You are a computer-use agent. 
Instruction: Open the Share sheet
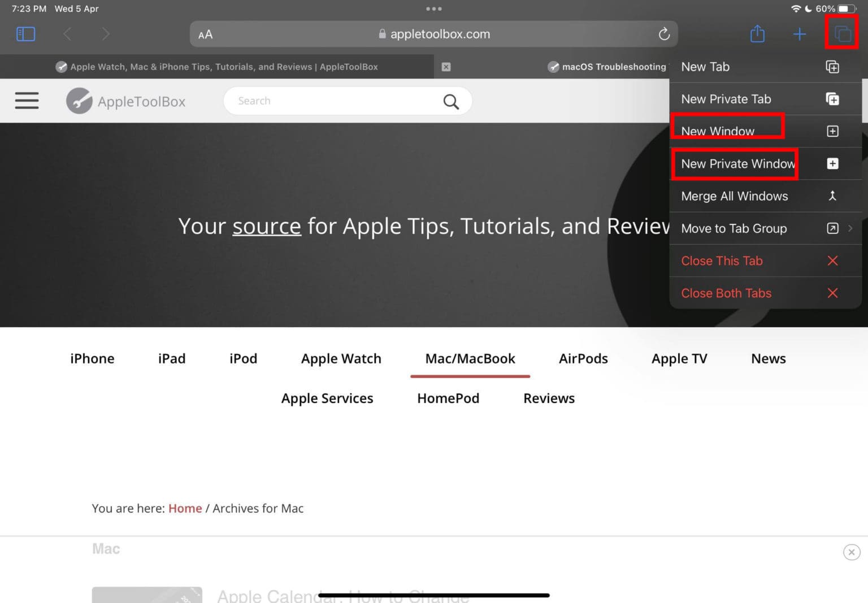[757, 34]
